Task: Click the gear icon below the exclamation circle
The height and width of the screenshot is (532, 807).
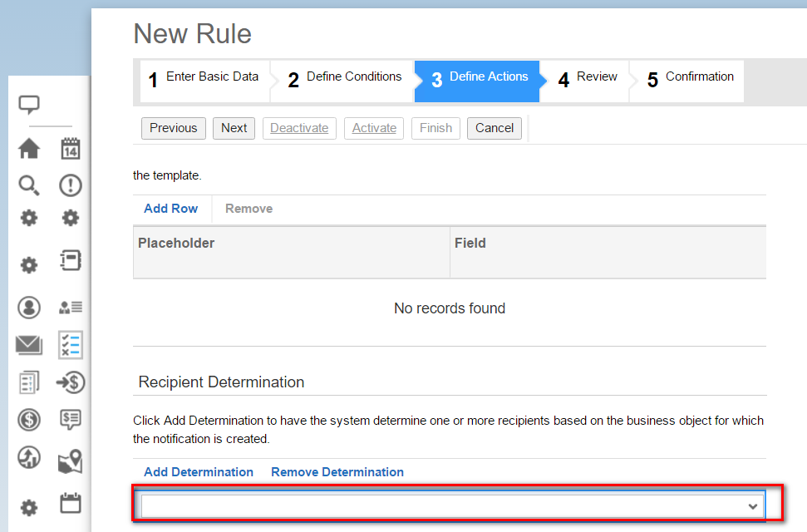Action: [71, 218]
